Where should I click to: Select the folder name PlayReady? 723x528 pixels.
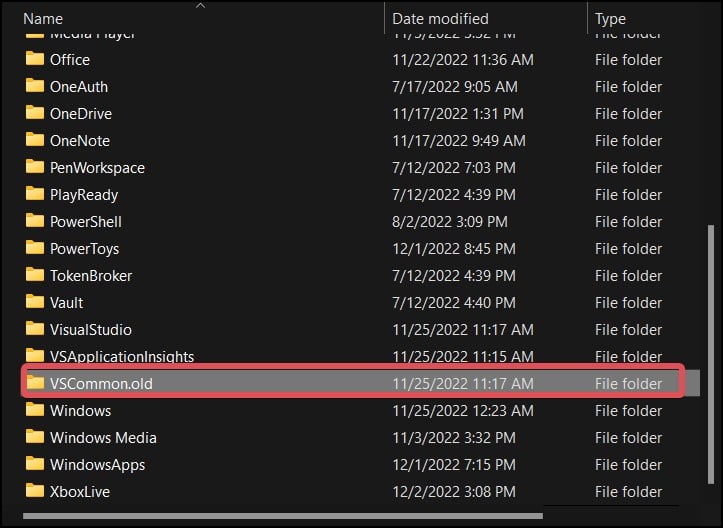coord(84,195)
